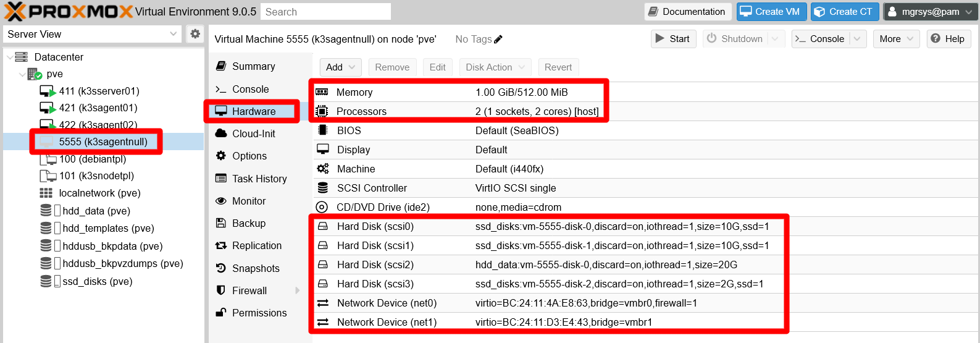The image size is (980, 343).
Task: Click Machine row gears icon
Action: click(322, 169)
